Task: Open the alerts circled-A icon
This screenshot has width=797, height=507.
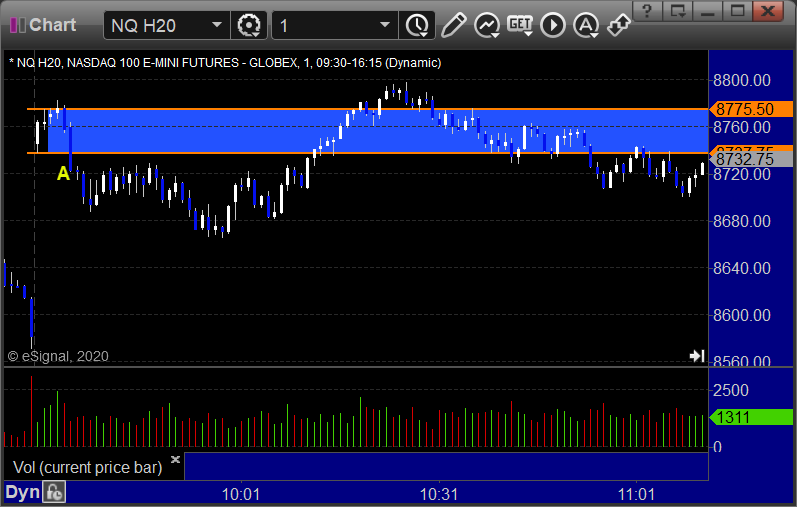Action: coord(586,25)
